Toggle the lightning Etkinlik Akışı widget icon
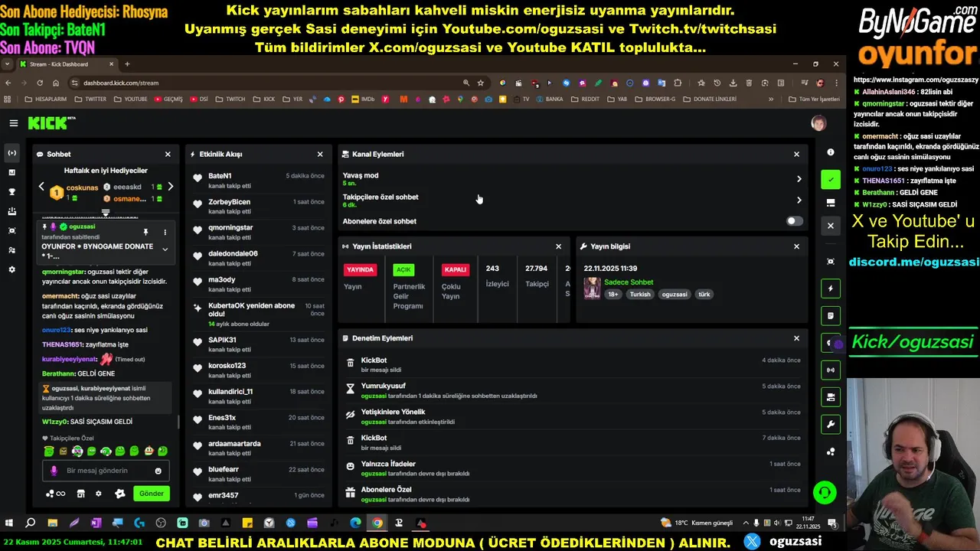The image size is (980, 551). click(831, 289)
